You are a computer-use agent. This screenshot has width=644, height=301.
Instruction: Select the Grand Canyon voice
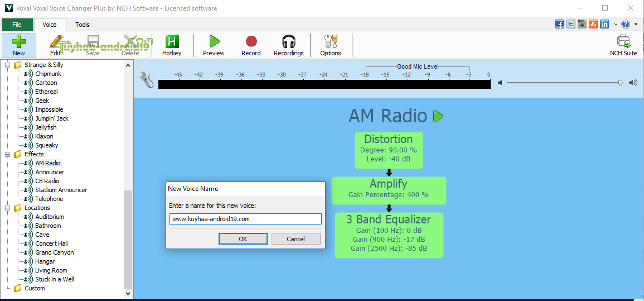[55, 252]
